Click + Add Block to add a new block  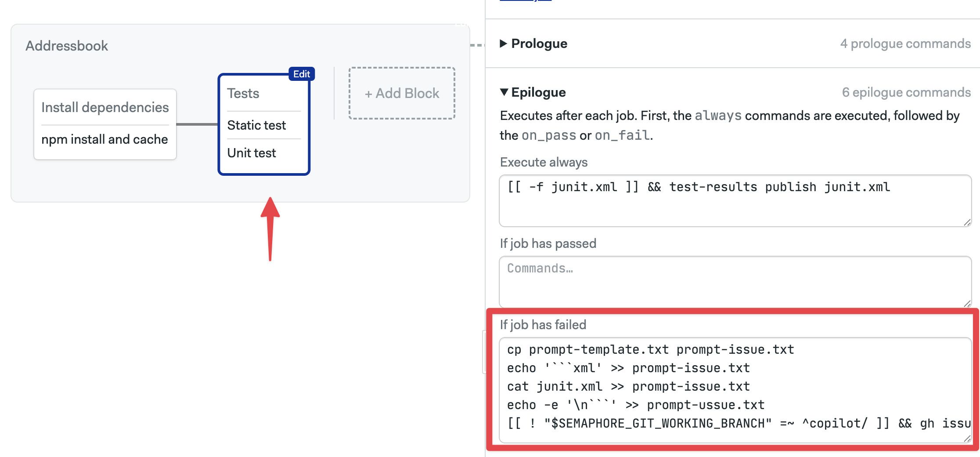401,93
